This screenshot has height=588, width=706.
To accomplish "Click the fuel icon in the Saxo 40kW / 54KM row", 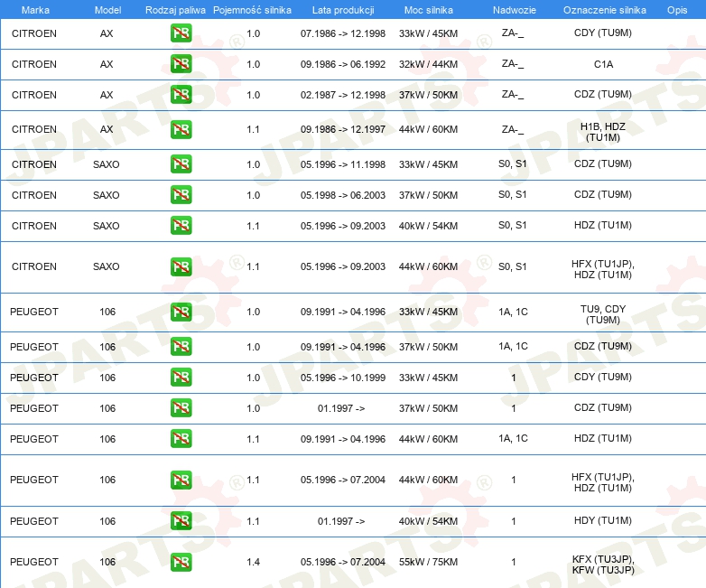I will pyautogui.click(x=181, y=225).
